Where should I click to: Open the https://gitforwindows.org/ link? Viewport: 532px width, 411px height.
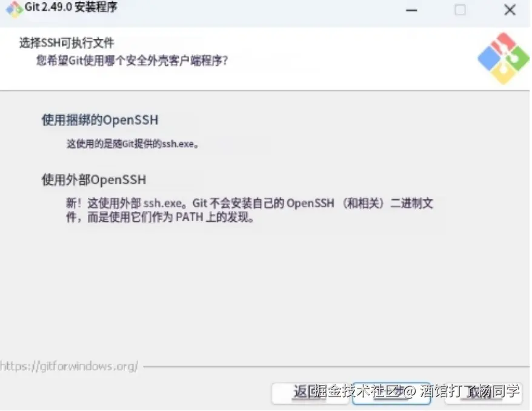point(69,366)
